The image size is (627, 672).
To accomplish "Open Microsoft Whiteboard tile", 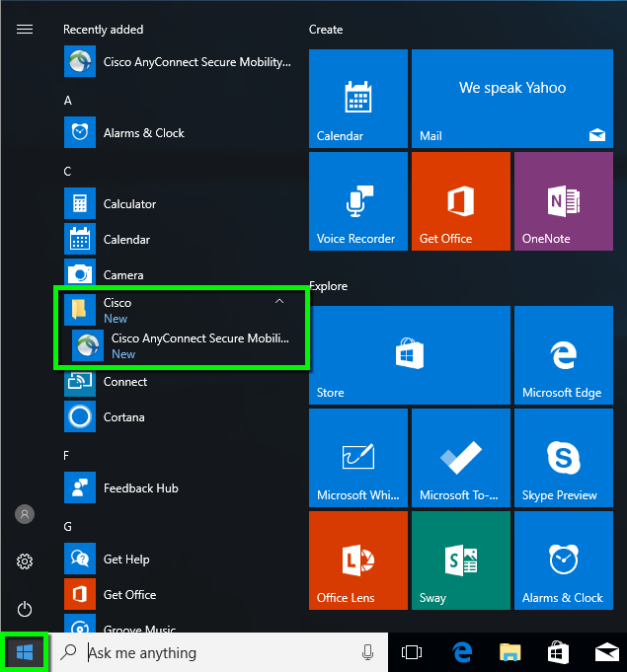I will pyautogui.click(x=358, y=458).
